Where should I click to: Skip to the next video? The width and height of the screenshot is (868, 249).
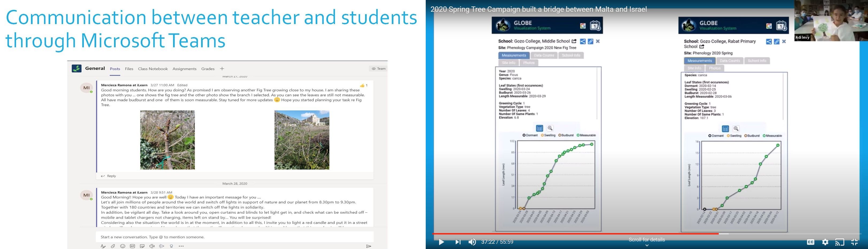click(x=458, y=242)
